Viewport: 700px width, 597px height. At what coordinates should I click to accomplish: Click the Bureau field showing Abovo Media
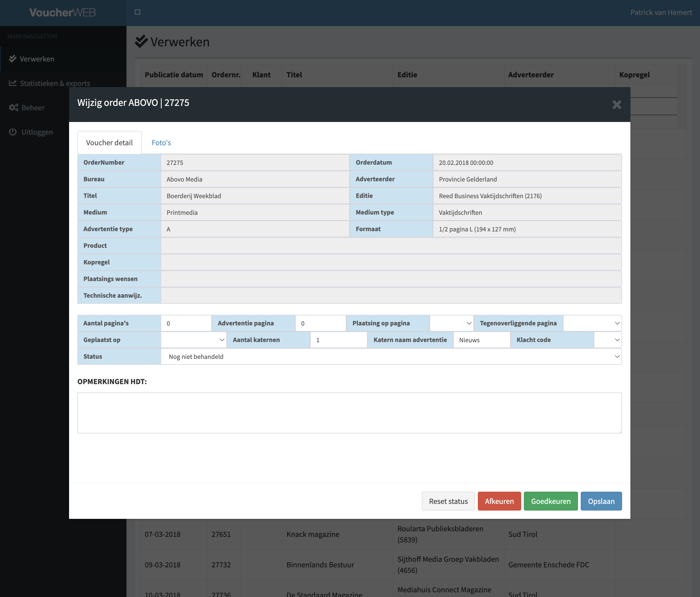click(x=255, y=179)
